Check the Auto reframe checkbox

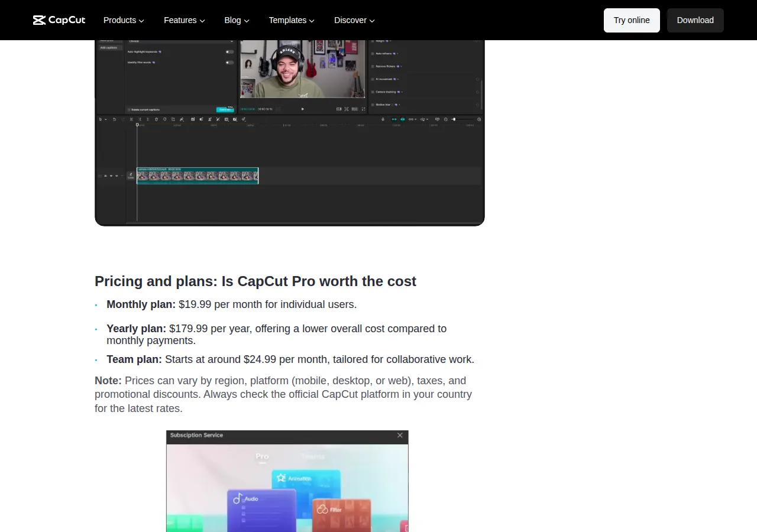pyautogui.click(x=373, y=54)
